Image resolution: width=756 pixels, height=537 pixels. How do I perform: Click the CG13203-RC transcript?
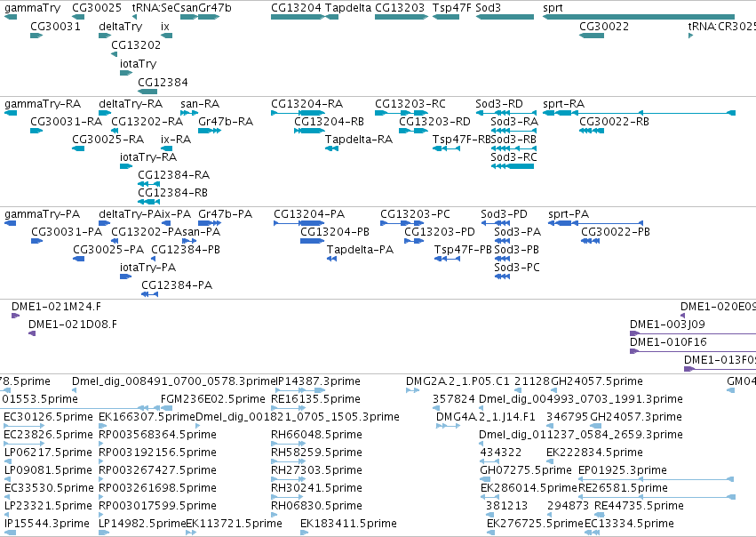click(x=402, y=113)
